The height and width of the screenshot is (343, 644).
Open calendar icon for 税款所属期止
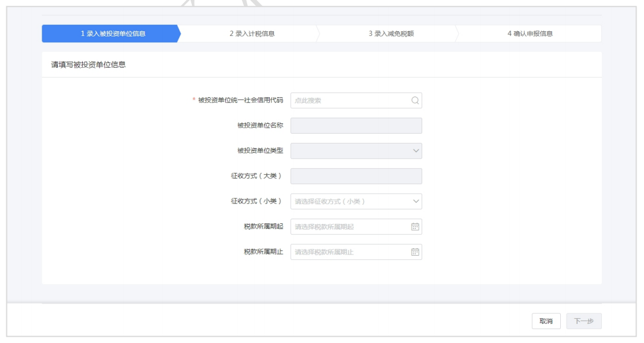[x=415, y=252]
